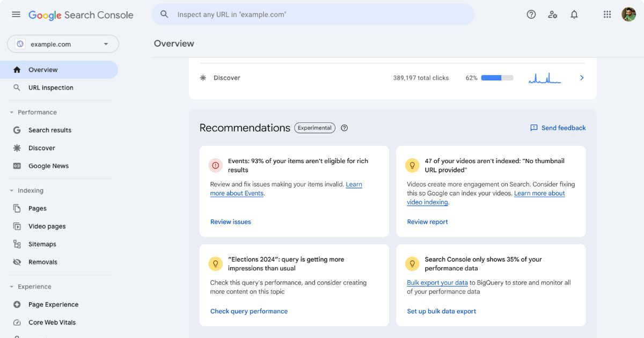
Task: Click '389,197 total clicks' text
Action: pyautogui.click(x=421, y=78)
